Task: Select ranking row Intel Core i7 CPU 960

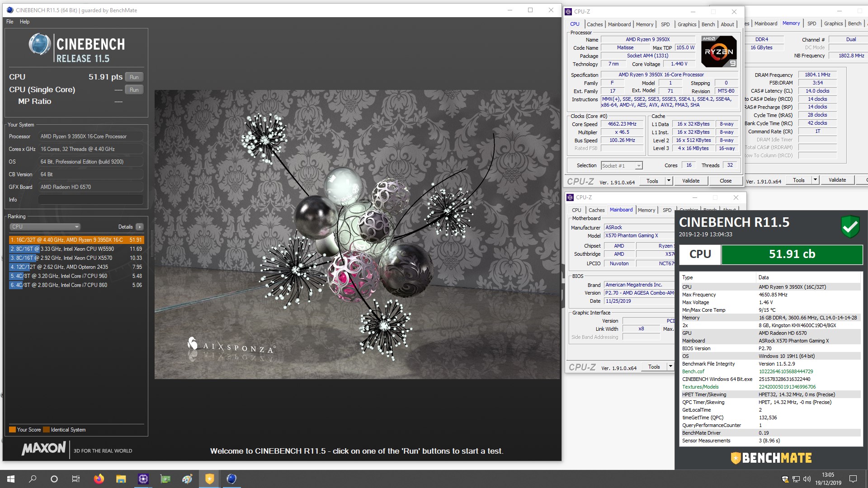Action: 76,276
